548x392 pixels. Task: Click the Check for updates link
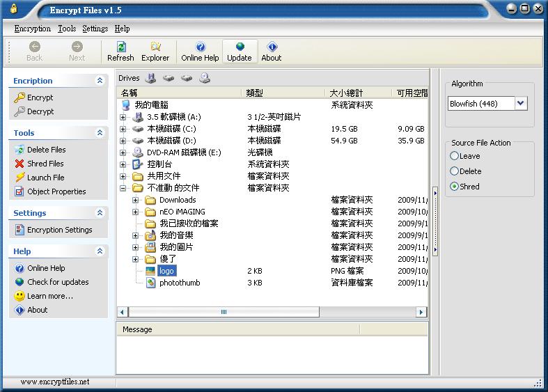pyautogui.click(x=58, y=282)
